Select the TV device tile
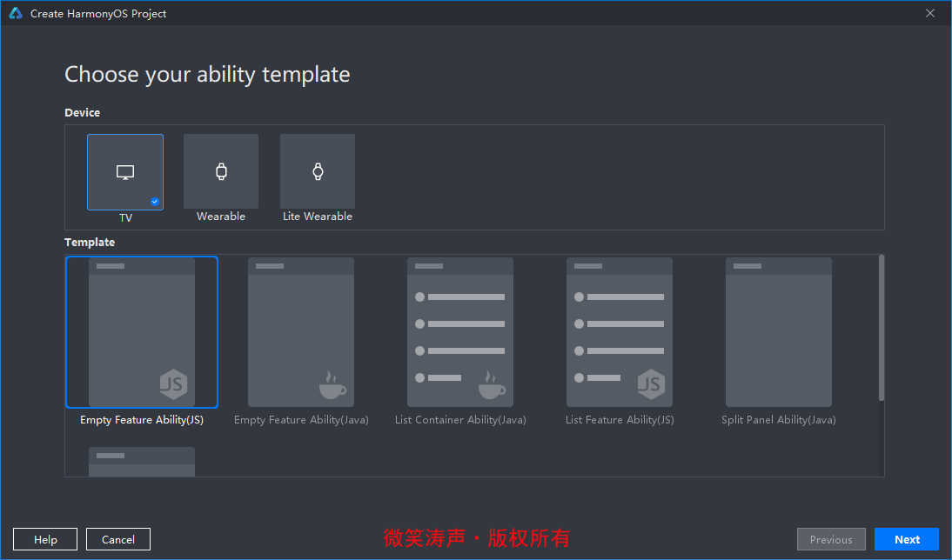This screenshot has height=560, width=952. tap(125, 172)
